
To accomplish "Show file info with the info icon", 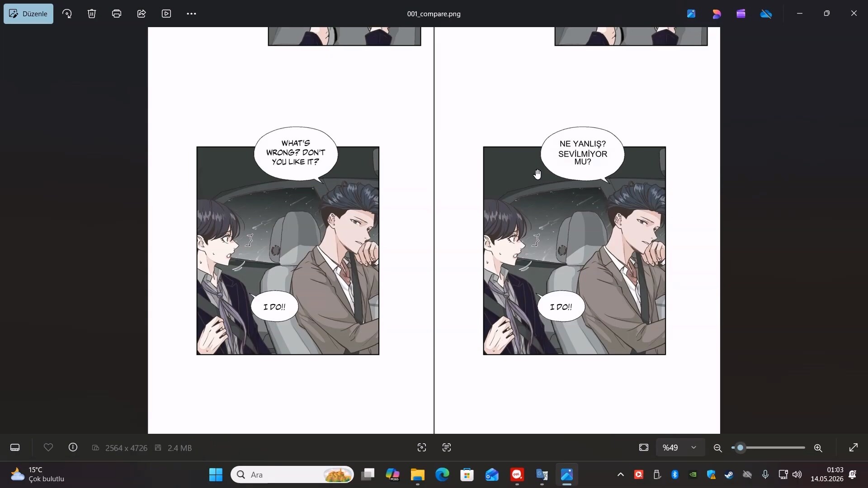I will [x=73, y=447].
